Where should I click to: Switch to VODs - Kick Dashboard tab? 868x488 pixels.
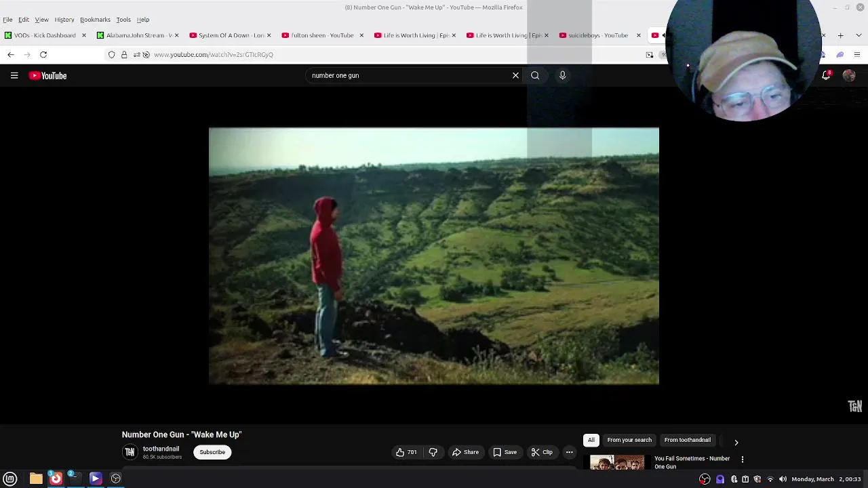click(x=45, y=35)
